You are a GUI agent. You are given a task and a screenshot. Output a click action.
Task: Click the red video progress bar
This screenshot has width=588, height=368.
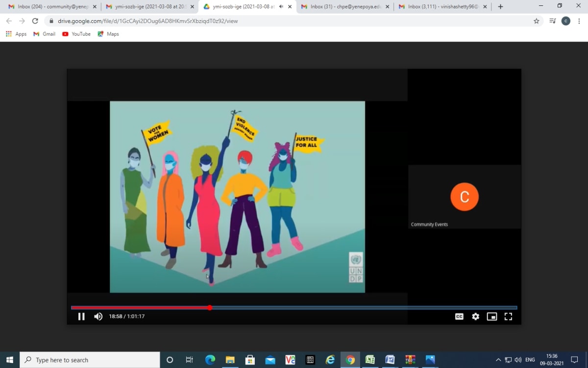click(x=140, y=308)
